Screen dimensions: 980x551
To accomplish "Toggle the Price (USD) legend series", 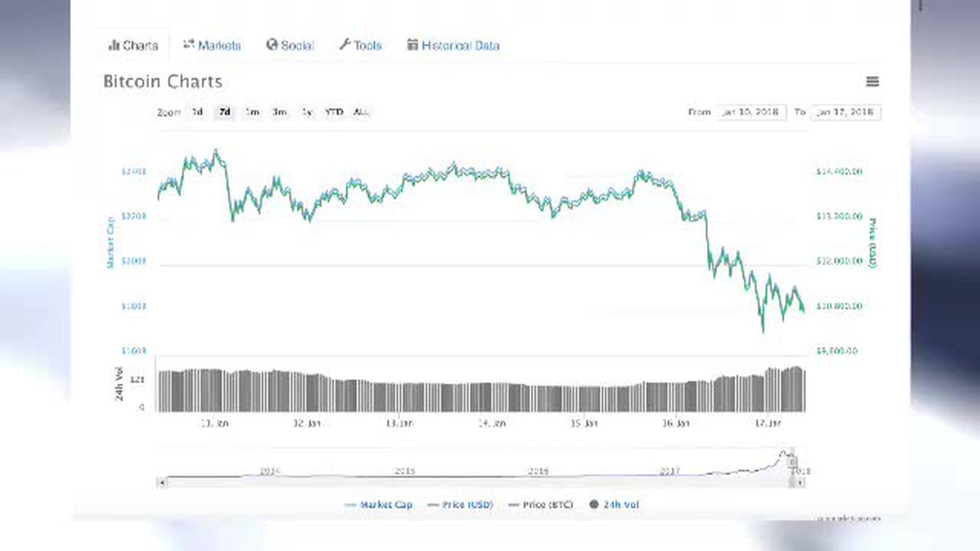I will pyautogui.click(x=460, y=504).
